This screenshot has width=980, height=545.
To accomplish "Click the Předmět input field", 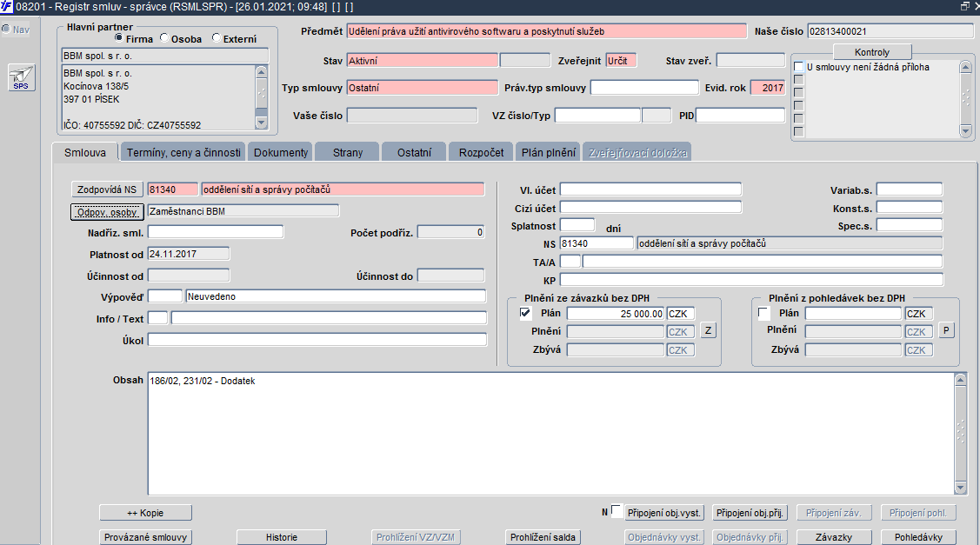I will click(547, 31).
